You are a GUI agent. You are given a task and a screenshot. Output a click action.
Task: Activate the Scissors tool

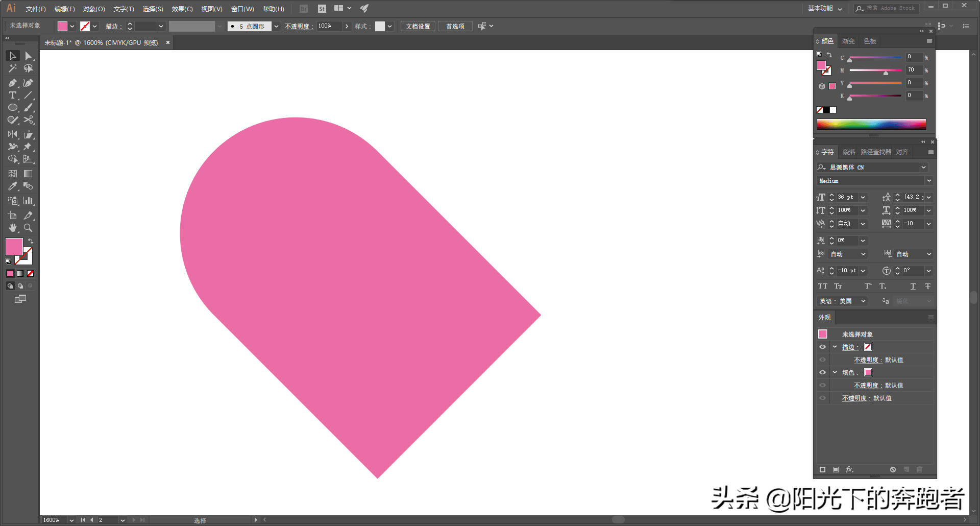point(29,120)
